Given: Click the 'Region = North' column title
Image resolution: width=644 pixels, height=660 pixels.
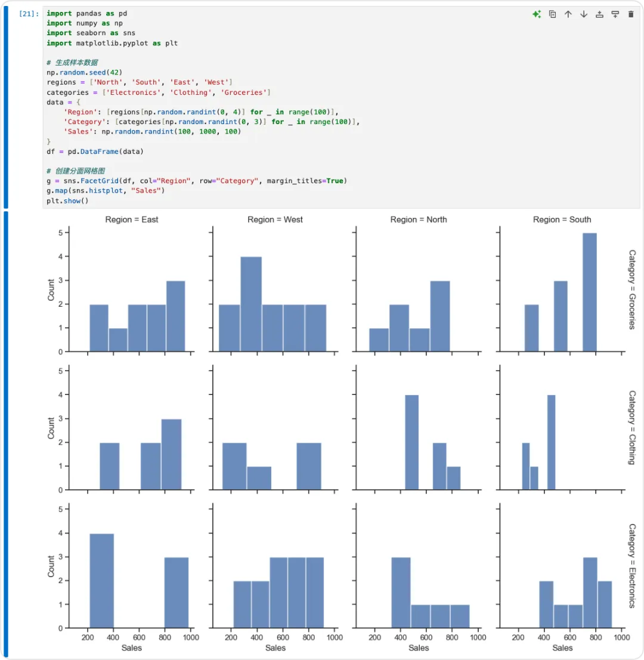Looking at the screenshot, I should (x=419, y=219).
